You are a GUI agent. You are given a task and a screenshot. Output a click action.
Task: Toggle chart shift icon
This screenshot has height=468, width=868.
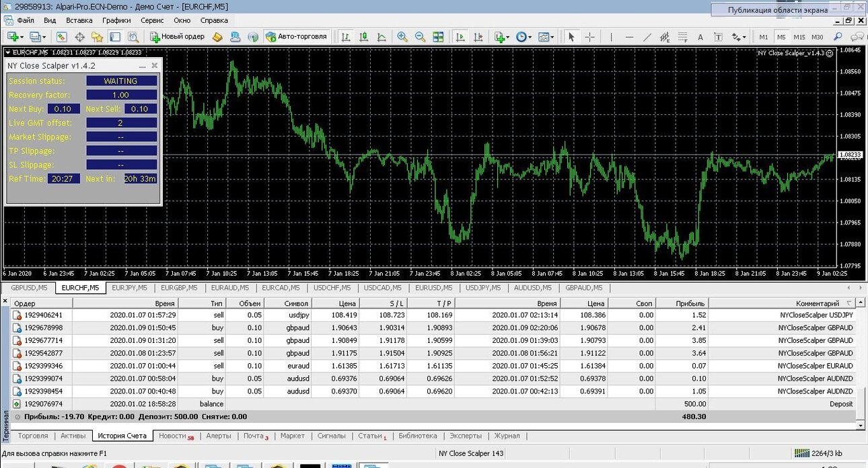click(x=478, y=36)
